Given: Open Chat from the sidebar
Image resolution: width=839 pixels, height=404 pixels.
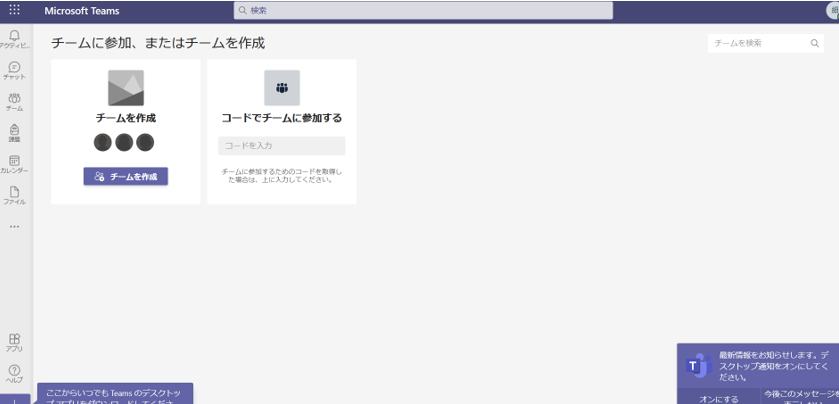Looking at the screenshot, I should (x=14, y=71).
